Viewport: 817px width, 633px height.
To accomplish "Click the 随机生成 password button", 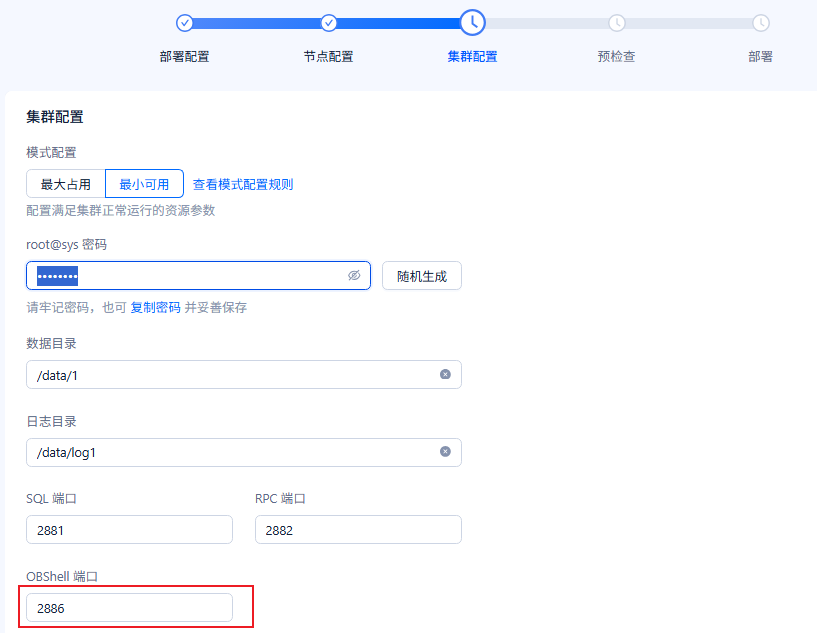I will tap(422, 276).
